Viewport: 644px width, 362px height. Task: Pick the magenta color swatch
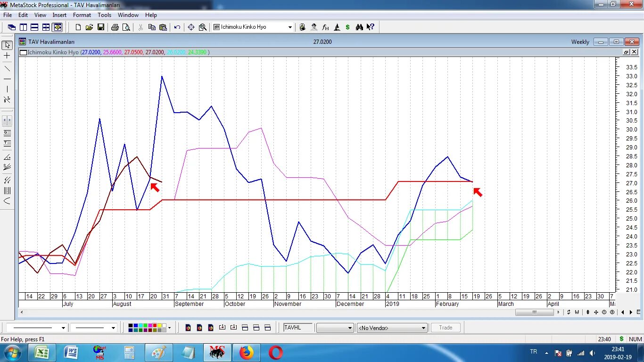pos(149,326)
